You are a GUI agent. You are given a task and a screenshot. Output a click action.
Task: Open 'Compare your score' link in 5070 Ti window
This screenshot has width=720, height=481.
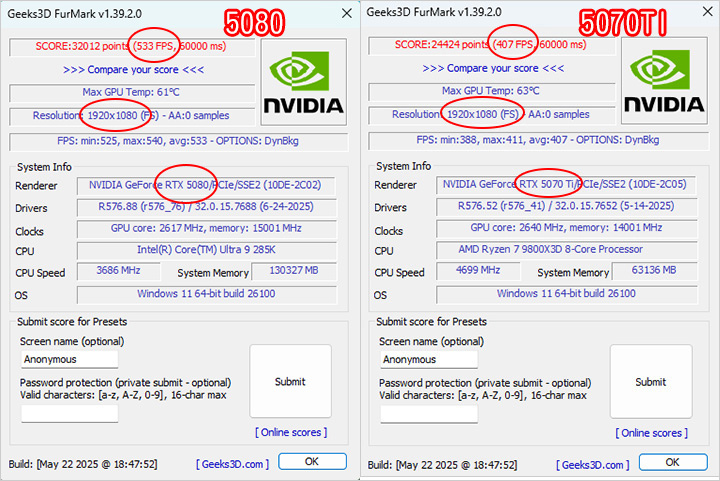pos(493,68)
